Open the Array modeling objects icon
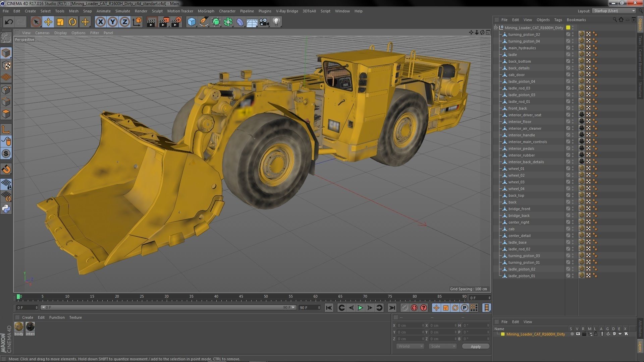Screen dimensions: 644x362 [x=228, y=22]
